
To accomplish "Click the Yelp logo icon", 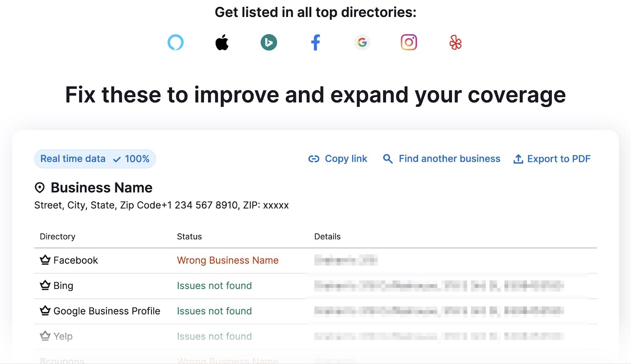I will click(x=455, y=42).
